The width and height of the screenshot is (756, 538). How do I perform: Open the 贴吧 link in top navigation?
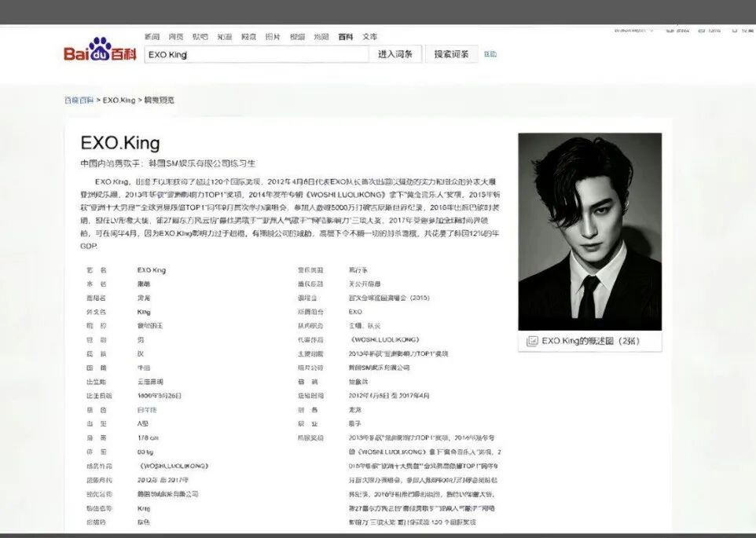pyautogui.click(x=200, y=37)
